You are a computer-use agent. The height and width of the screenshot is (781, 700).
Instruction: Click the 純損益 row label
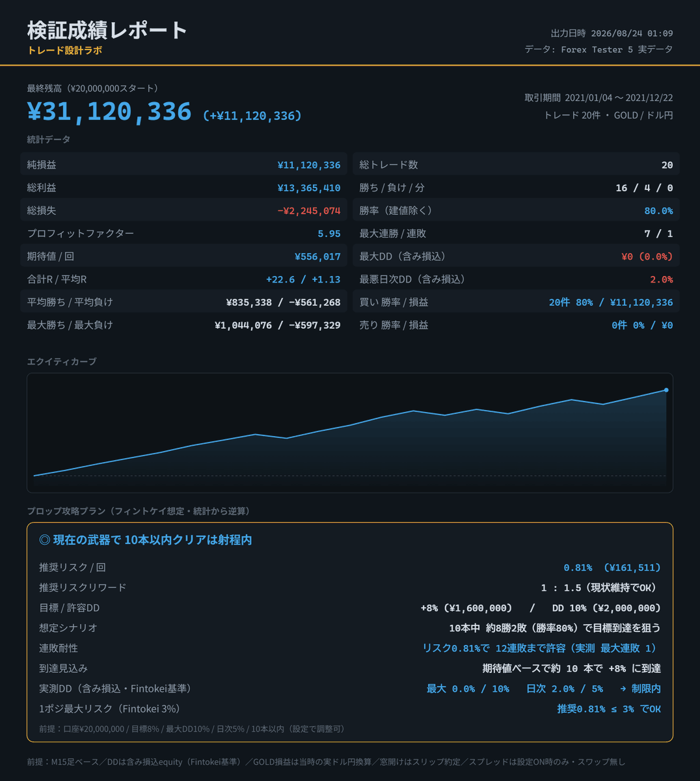(x=42, y=165)
